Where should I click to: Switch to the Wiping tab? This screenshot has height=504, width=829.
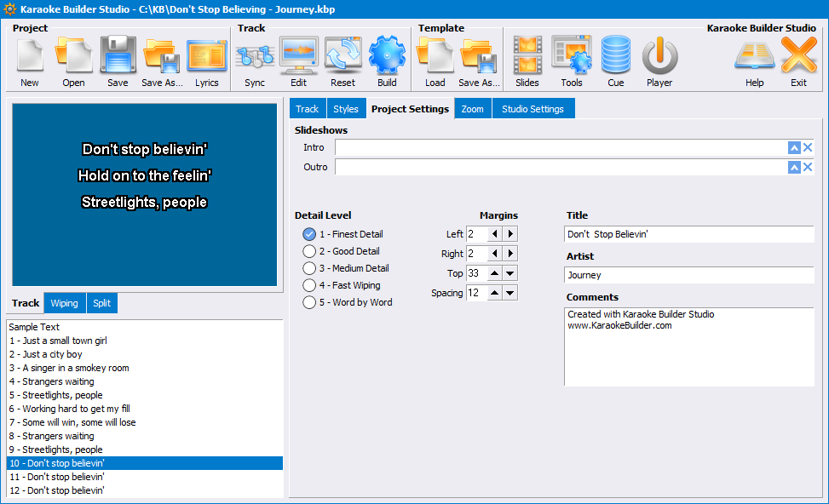[x=65, y=303]
